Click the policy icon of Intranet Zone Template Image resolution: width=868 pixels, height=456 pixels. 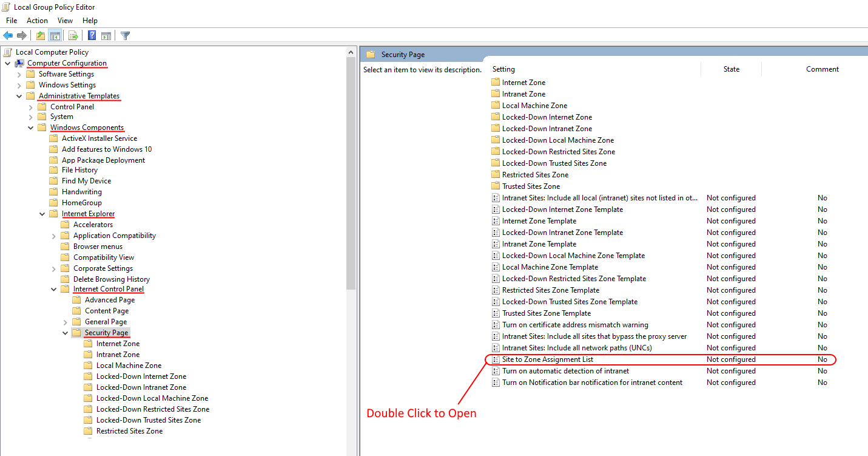coord(495,244)
